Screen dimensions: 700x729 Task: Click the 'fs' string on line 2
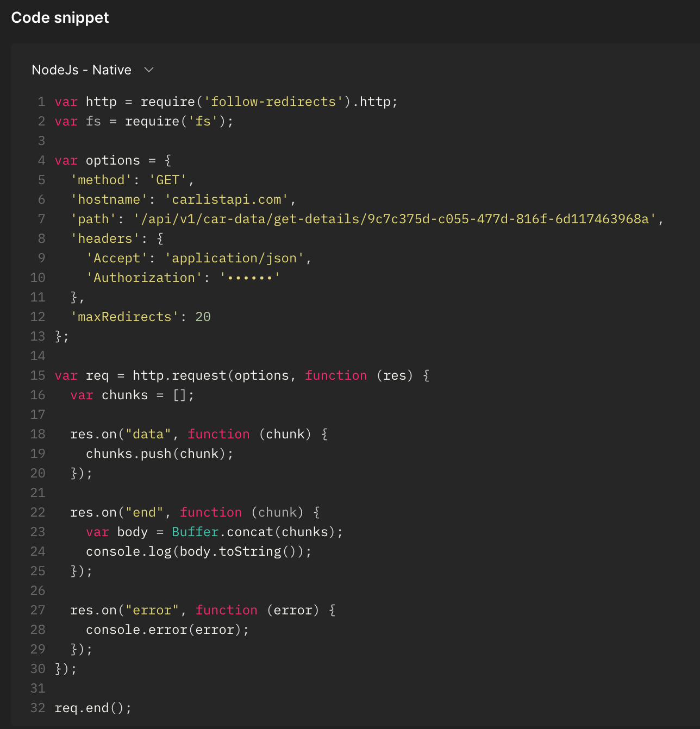click(x=203, y=121)
